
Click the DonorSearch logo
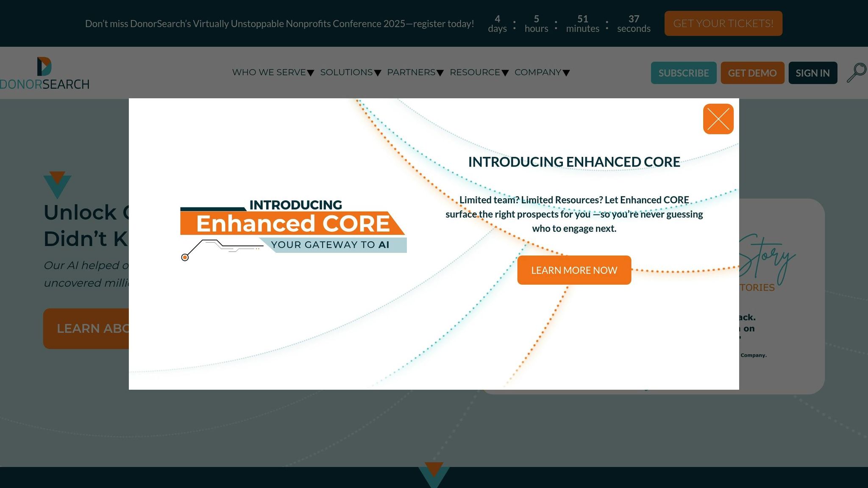(45, 73)
